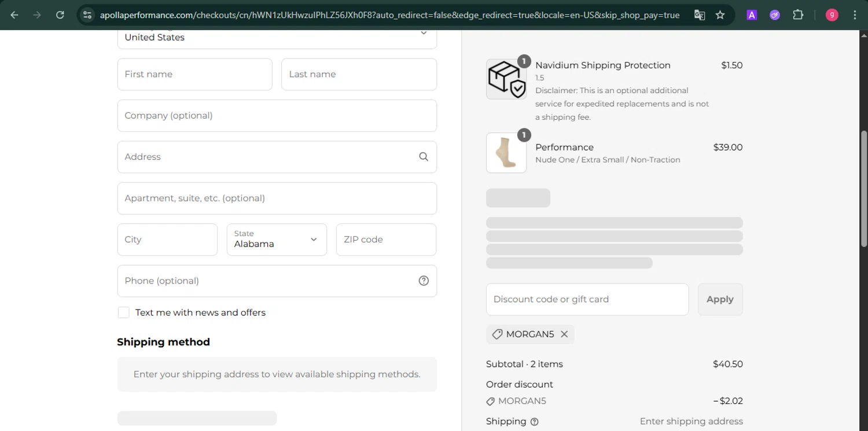Screen dimensions: 868x431
Task: Open site information icon in address bar
Action: 87,15
